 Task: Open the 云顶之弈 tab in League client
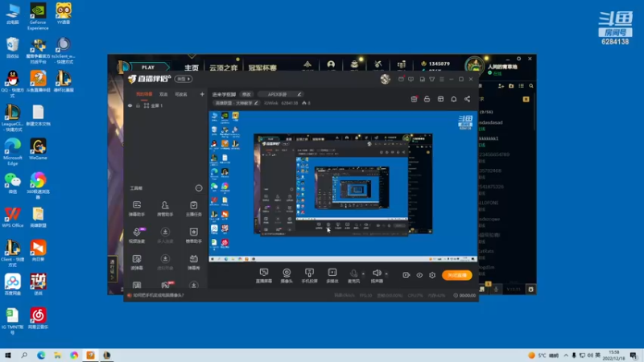click(x=224, y=68)
